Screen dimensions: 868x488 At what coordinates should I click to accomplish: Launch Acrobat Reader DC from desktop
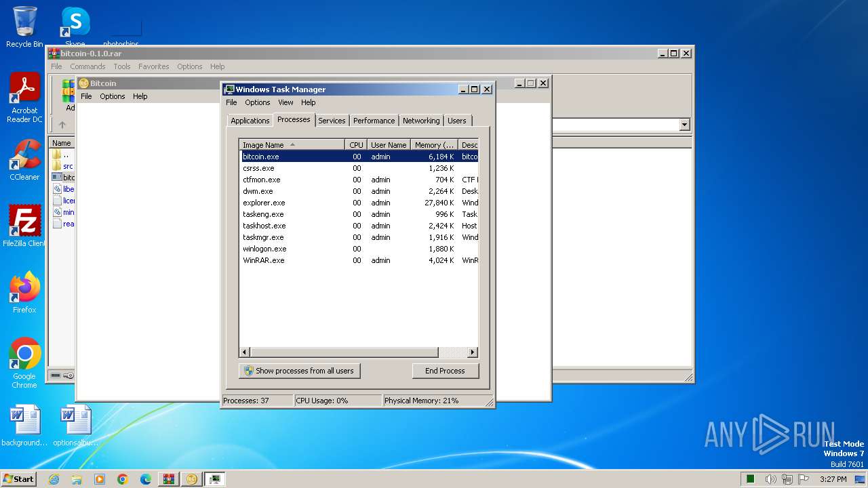(x=24, y=98)
